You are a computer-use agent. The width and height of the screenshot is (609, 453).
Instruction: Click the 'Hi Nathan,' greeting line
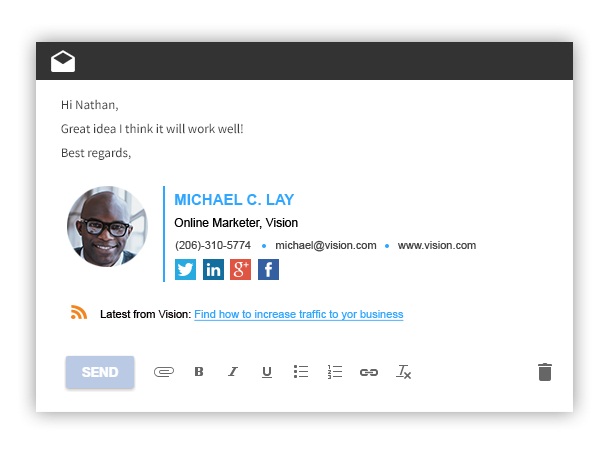[90, 105]
